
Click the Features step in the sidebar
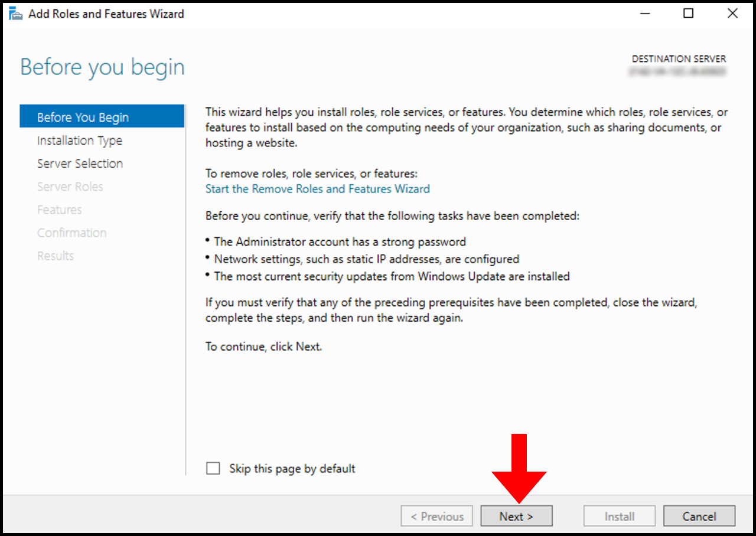pos(59,210)
